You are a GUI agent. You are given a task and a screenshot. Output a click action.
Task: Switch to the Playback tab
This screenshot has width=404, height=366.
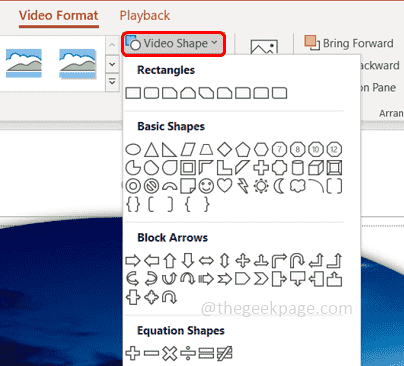[x=145, y=16]
